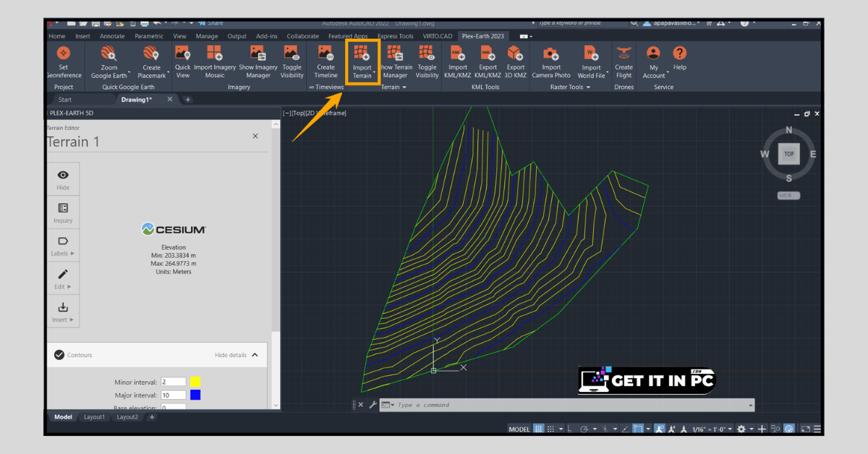Hide Terrain 1 using eye icon
This screenshot has width=868, height=454.
63,180
